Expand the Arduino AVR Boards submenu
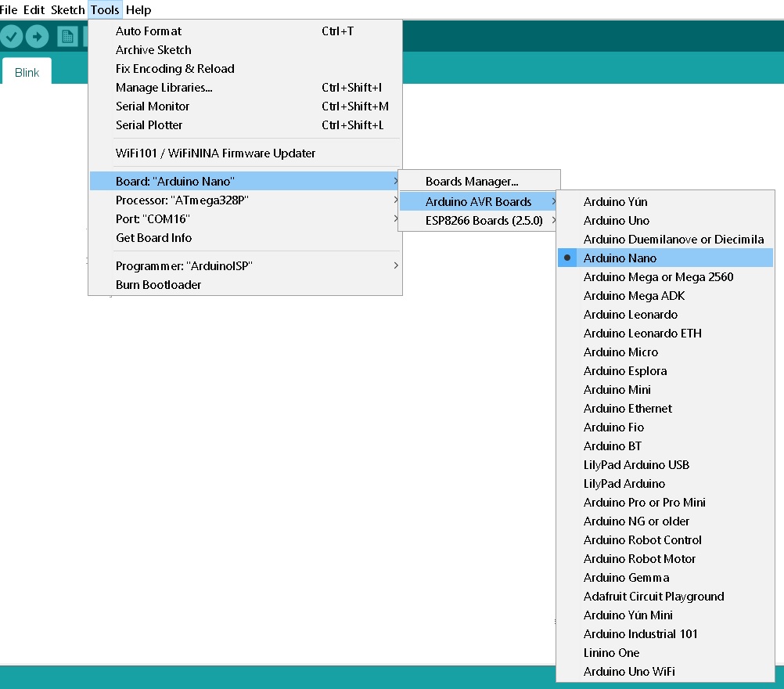This screenshot has height=689, width=784. pyautogui.click(x=479, y=202)
